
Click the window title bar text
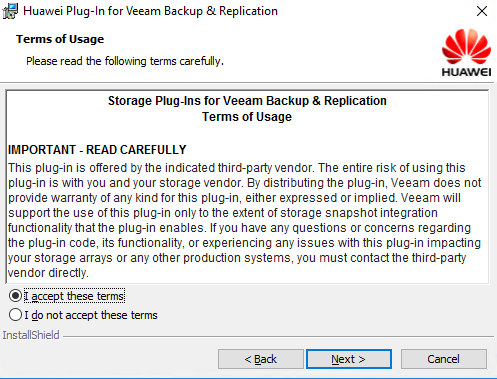pos(150,11)
